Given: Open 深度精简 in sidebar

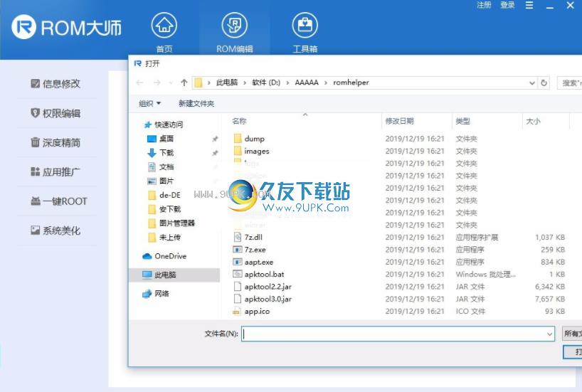Looking at the screenshot, I should click(x=55, y=142).
